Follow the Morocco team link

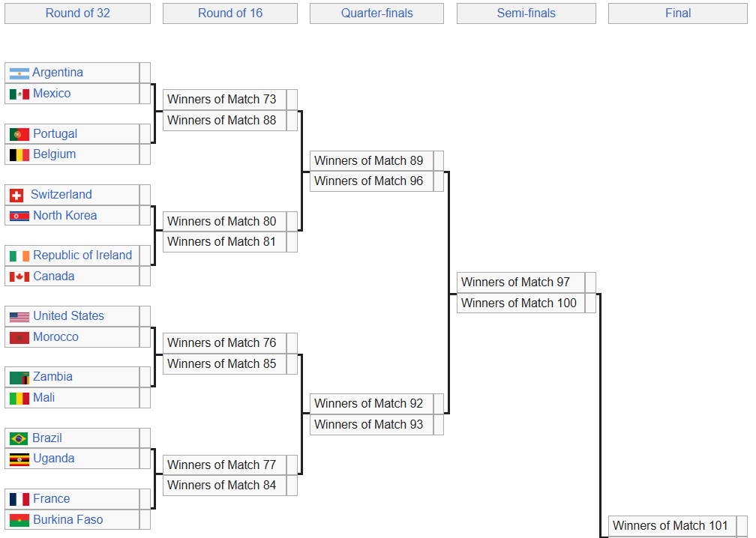pyautogui.click(x=55, y=337)
